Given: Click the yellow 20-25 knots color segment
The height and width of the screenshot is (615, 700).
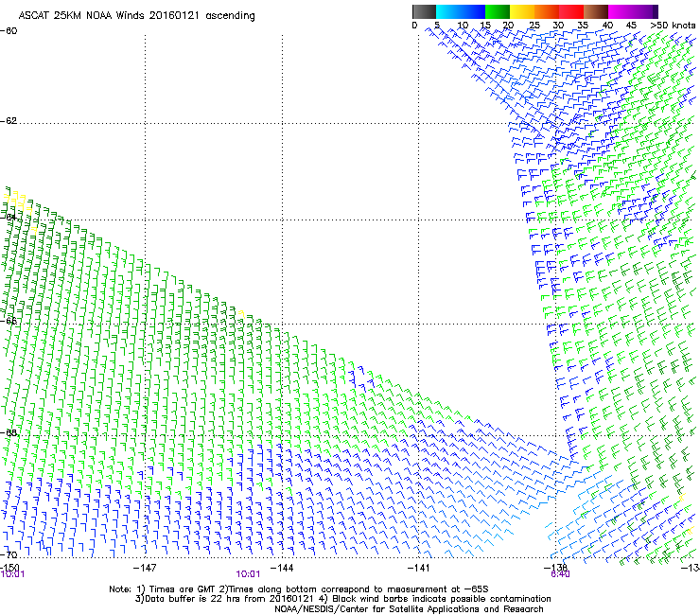Looking at the screenshot, I should coord(522,11).
